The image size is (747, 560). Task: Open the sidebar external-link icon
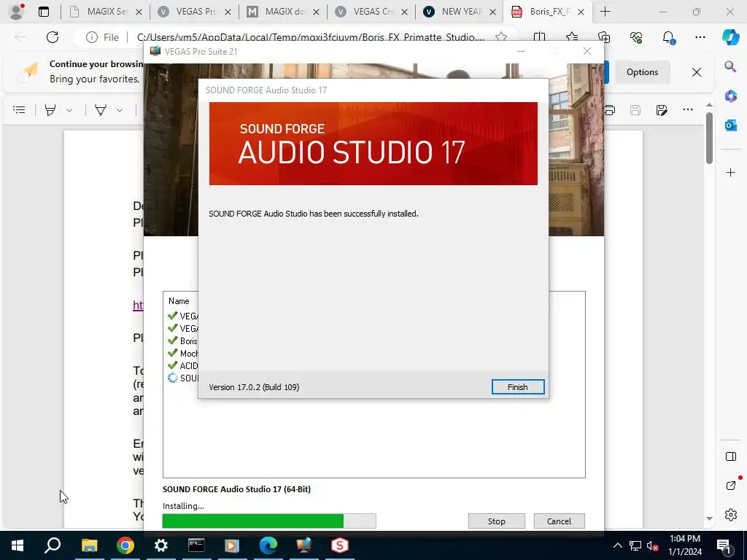click(x=730, y=486)
